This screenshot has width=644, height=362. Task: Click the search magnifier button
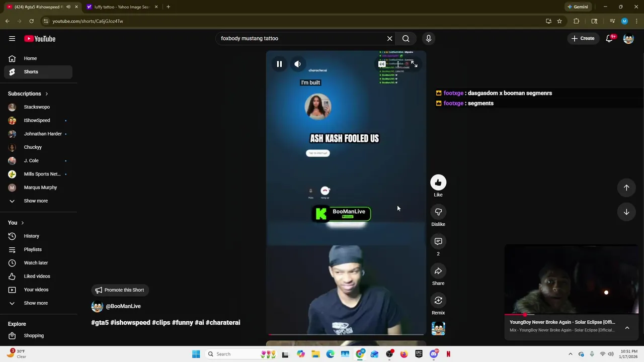pyautogui.click(x=406, y=38)
